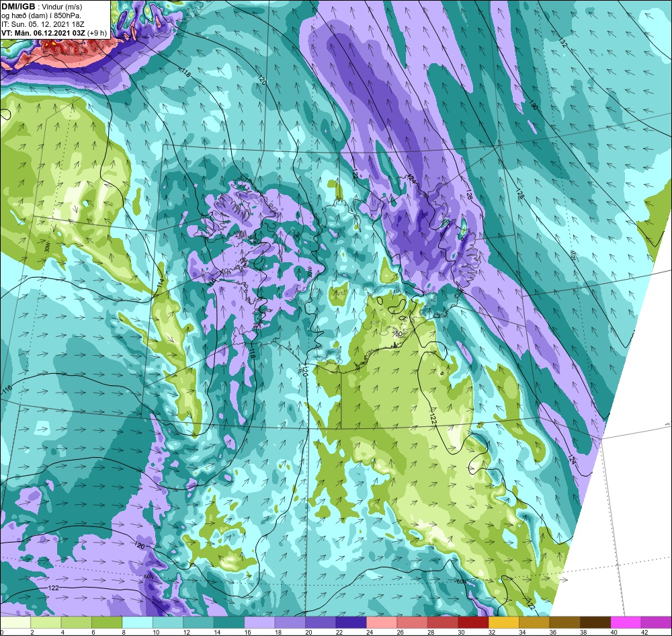Select the light green 2–4 m/s legend swatch
Screen dimensions: 672x636
point(46,622)
